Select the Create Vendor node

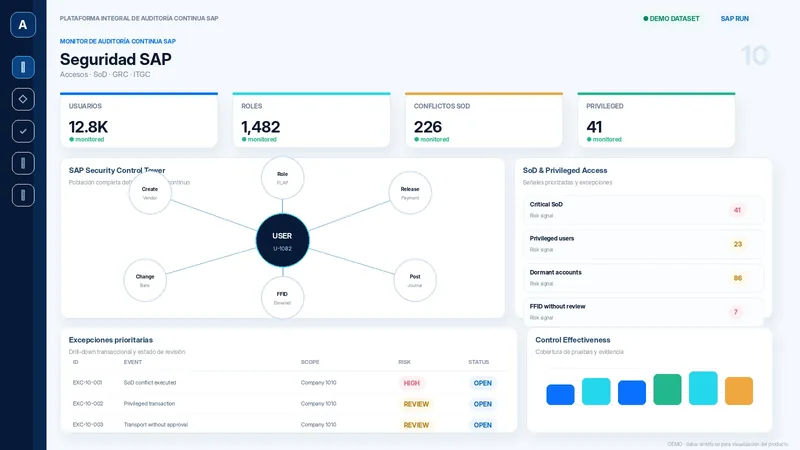pos(150,192)
